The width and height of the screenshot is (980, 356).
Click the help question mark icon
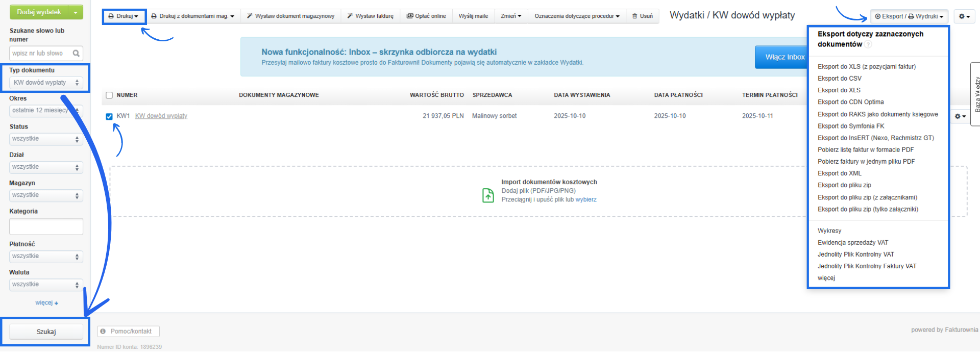click(868, 44)
